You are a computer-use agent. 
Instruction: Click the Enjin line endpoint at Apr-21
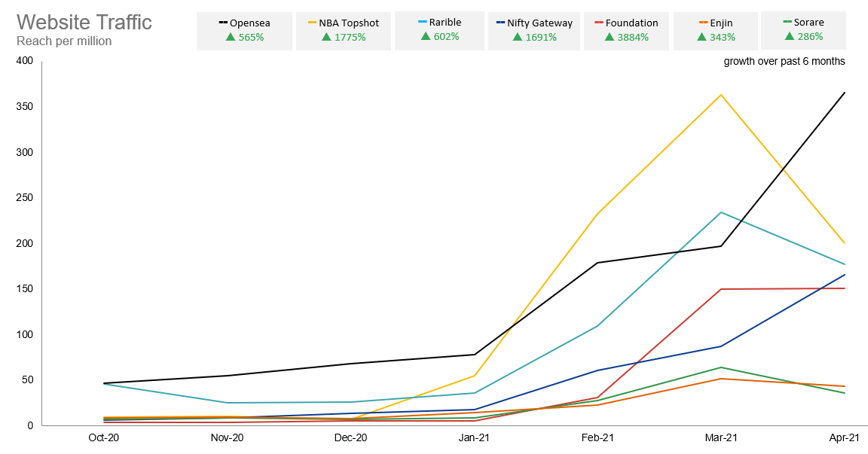pos(844,386)
